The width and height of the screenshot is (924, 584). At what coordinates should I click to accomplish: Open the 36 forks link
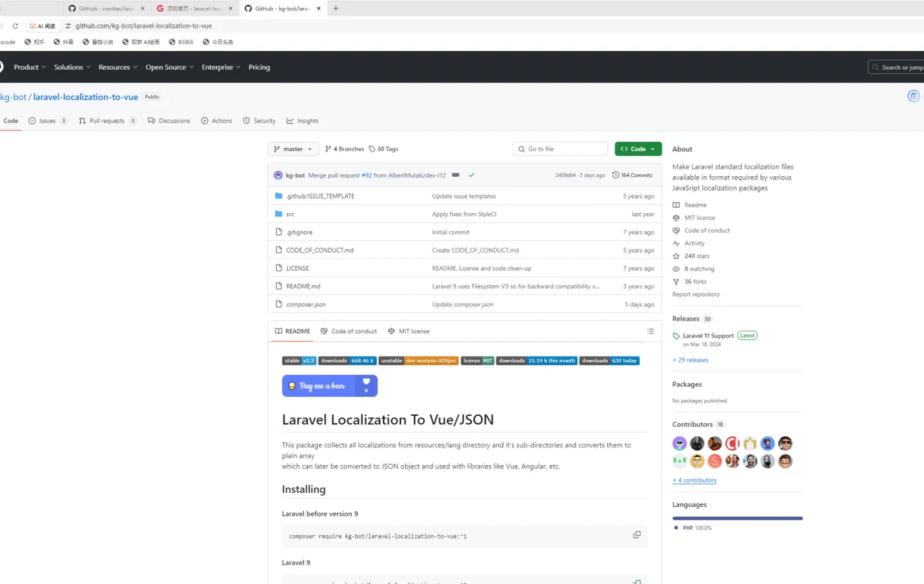[x=690, y=282]
